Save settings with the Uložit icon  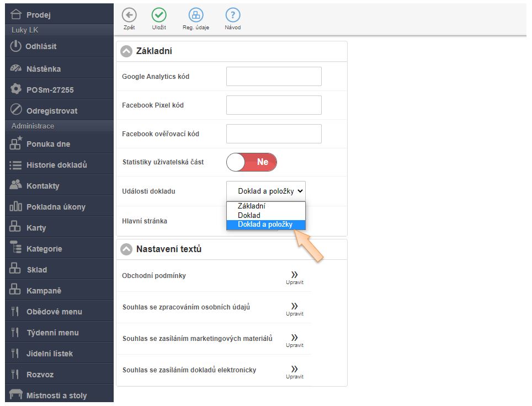pyautogui.click(x=159, y=15)
